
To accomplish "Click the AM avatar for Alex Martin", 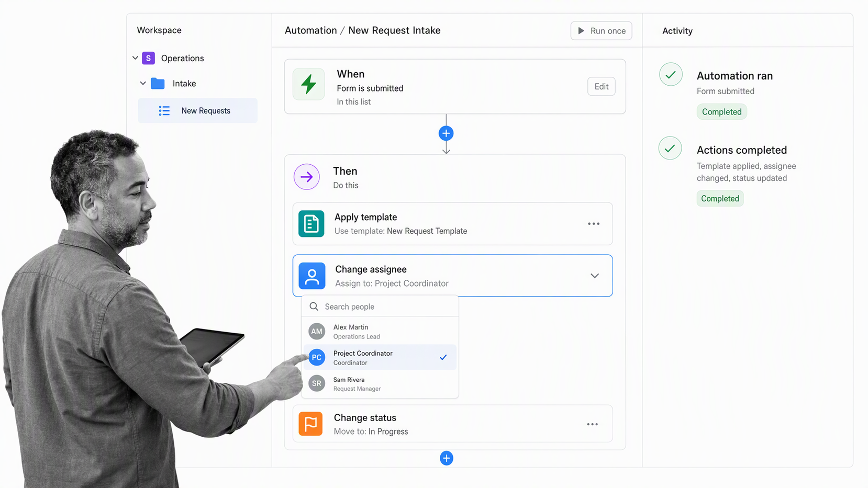I will pyautogui.click(x=317, y=332).
